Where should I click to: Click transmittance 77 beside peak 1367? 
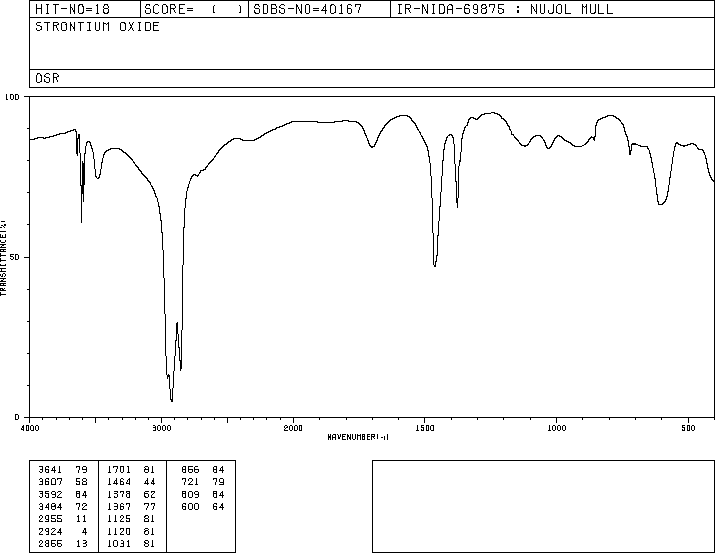[150, 507]
